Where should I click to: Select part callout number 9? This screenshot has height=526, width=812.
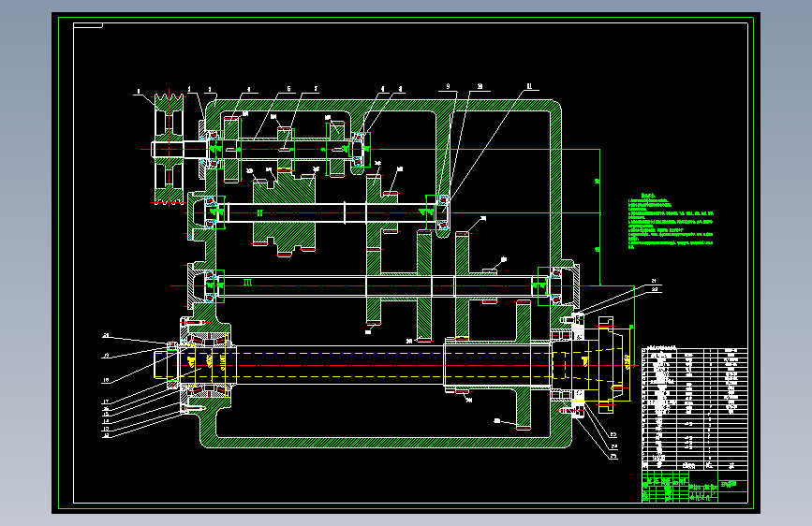pyautogui.click(x=448, y=87)
